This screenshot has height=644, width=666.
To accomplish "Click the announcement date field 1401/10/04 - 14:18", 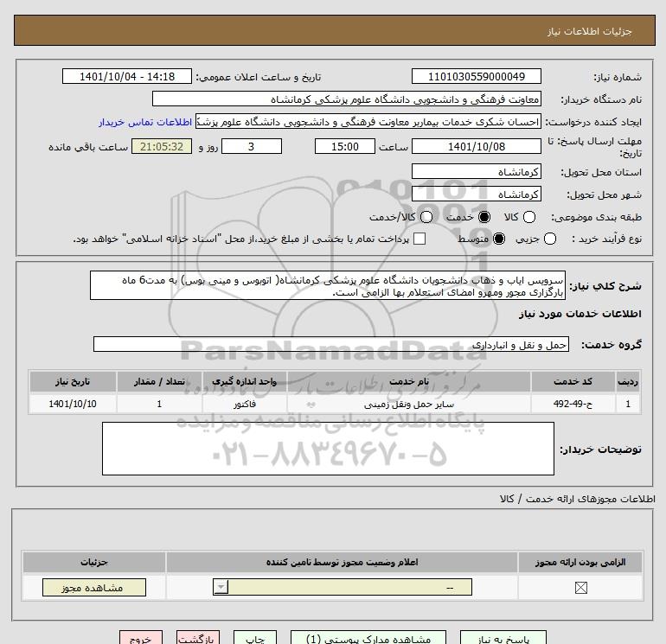I will 127,76.
